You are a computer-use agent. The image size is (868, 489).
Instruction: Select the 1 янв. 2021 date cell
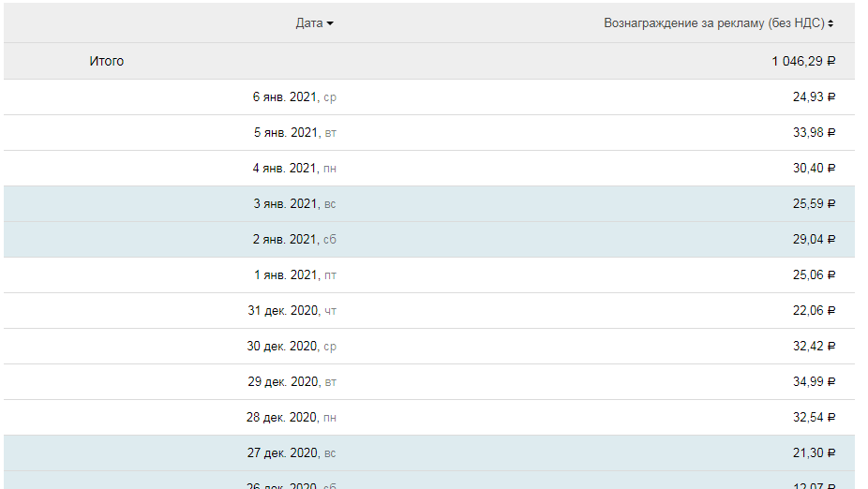click(x=294, y=274)
